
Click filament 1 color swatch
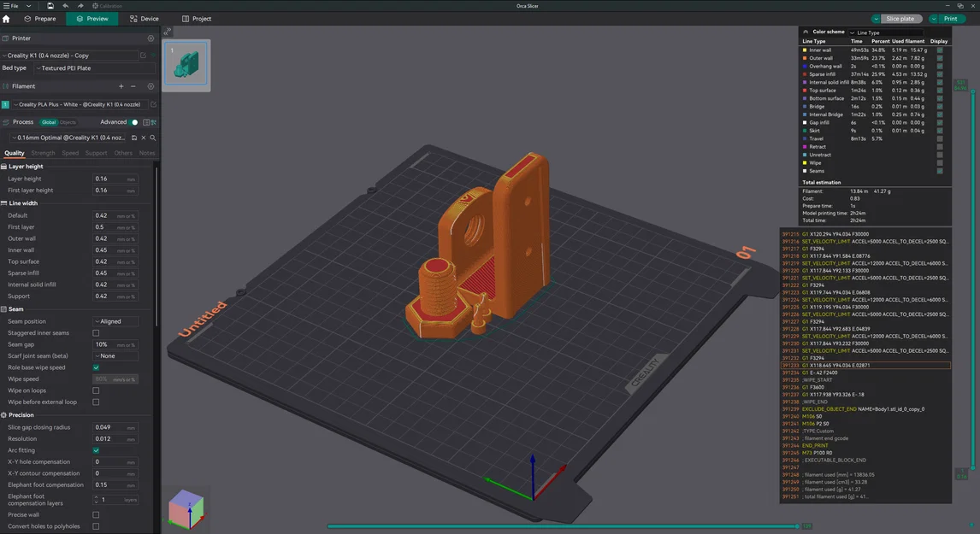pos(6,104)
